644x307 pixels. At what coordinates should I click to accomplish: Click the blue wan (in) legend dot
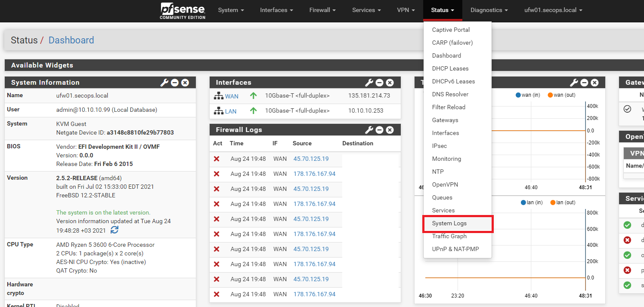(x=519, y=95)
